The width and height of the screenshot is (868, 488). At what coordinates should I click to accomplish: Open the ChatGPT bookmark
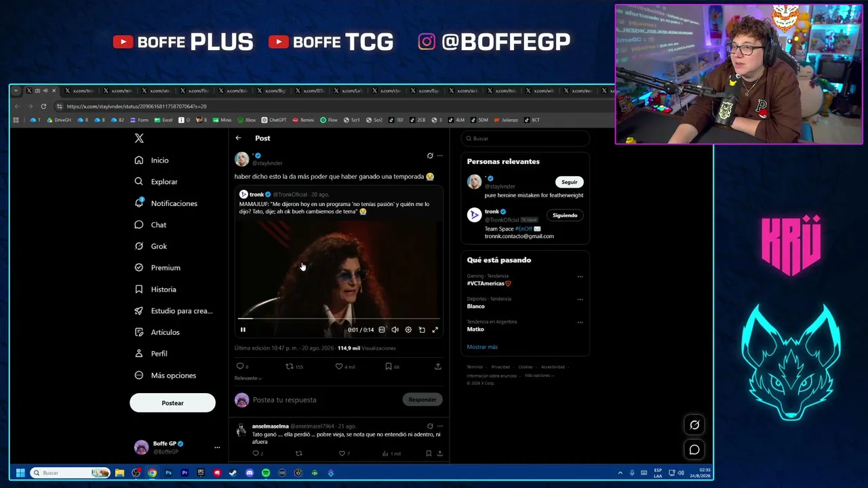(274, 120)
